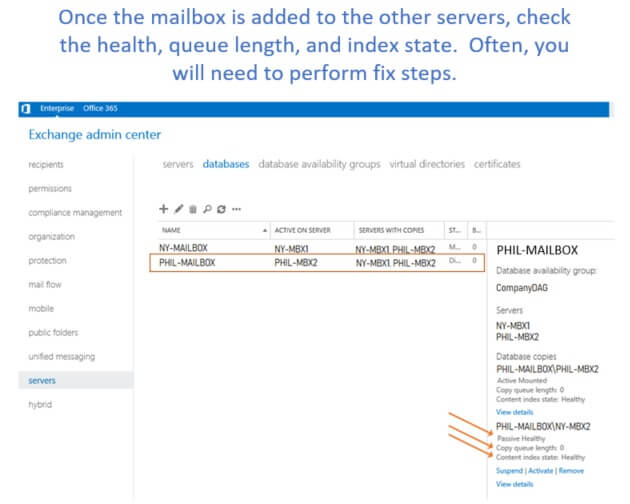Click the search magnifier icon
Screen dimensions: 630x504
tap(207, 209)
